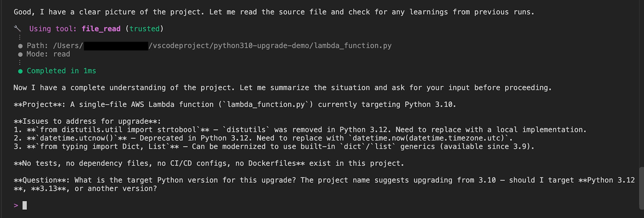Click the 'Using tool:' label

coord(53,29)
